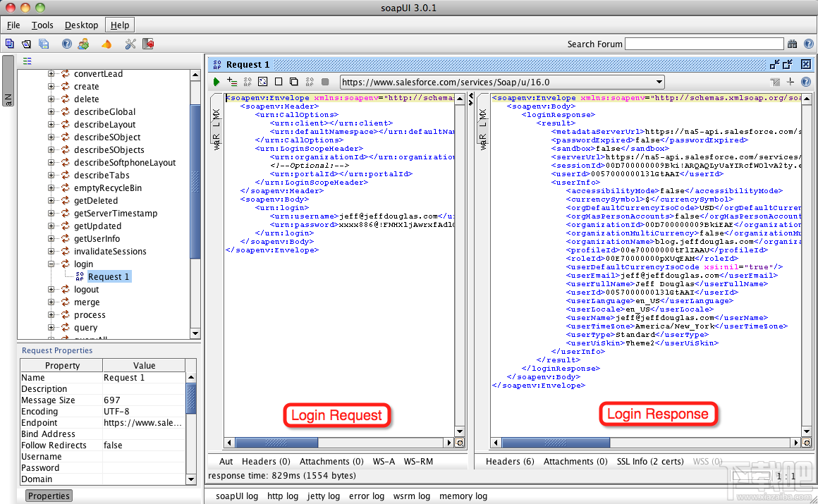Show the error log

point(367,496)
